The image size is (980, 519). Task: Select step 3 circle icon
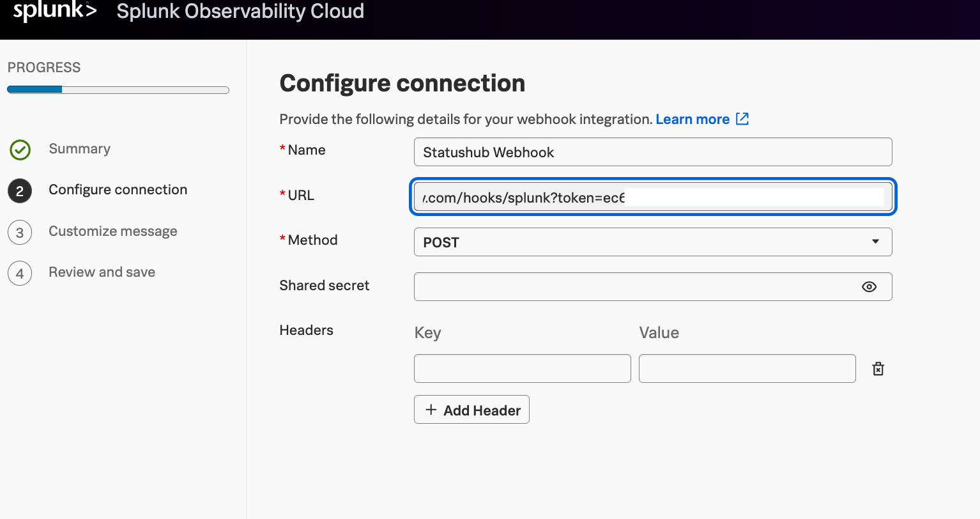tap(20, 233)
